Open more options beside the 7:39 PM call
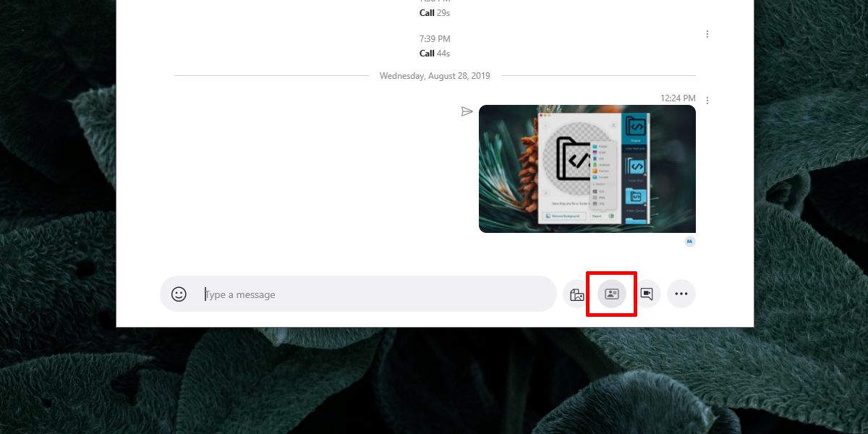868x434 pixels. point(707,34)
